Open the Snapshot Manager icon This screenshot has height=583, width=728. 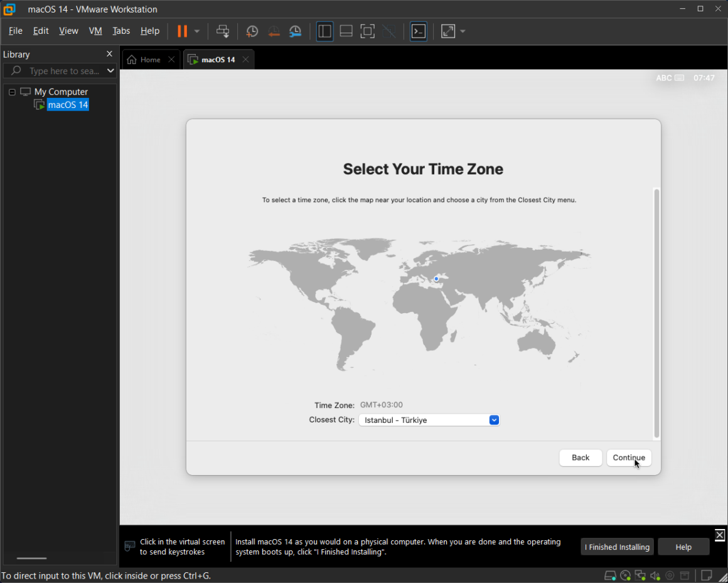point(296,31)
